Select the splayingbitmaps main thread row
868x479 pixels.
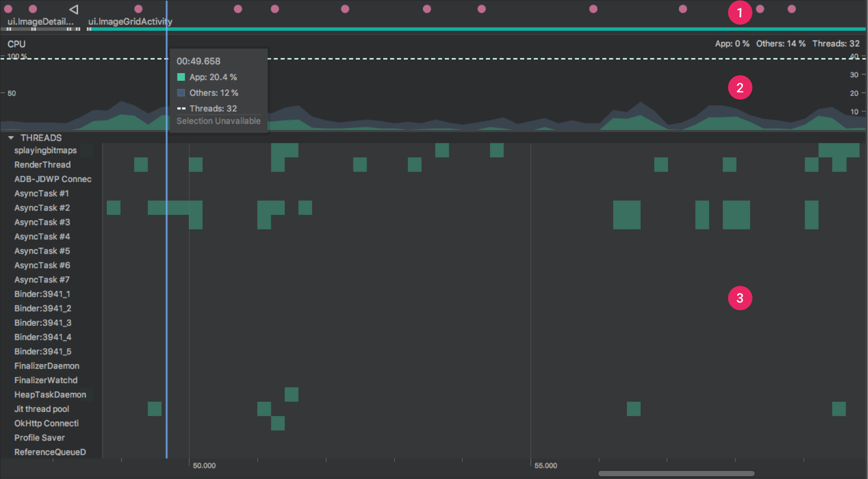45,150
